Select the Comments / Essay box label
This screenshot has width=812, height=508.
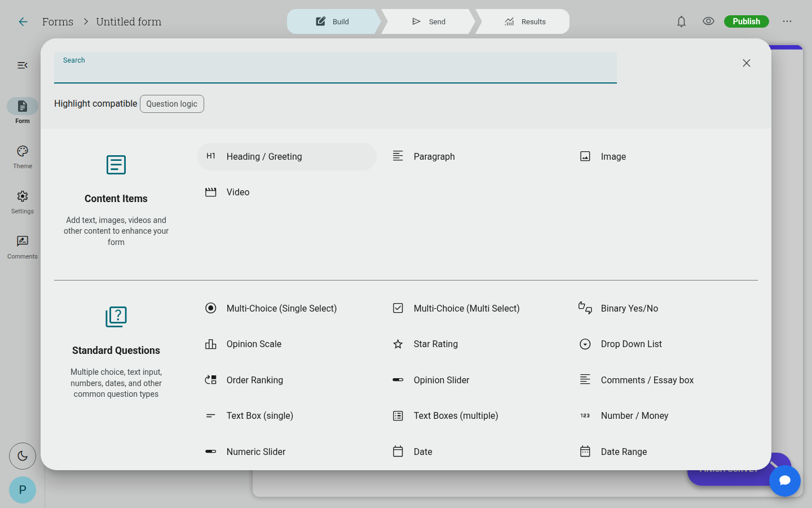click(647, 380)
